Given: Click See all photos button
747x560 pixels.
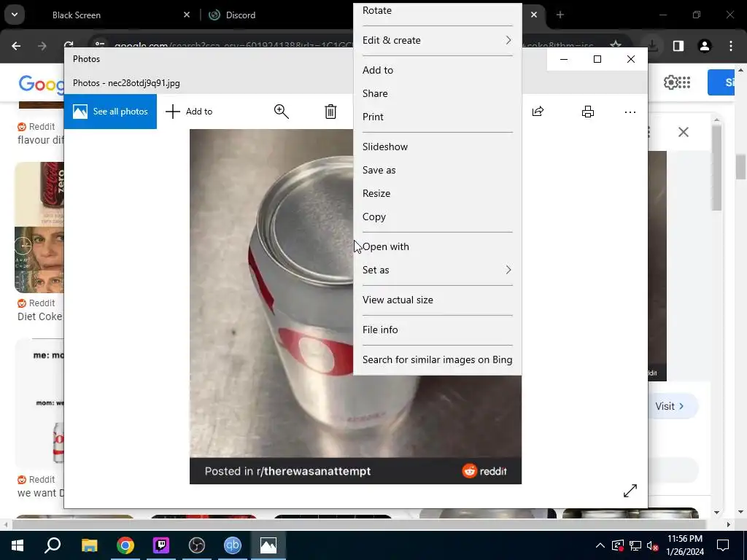Looking at the screenshot, I should [111, 112].
